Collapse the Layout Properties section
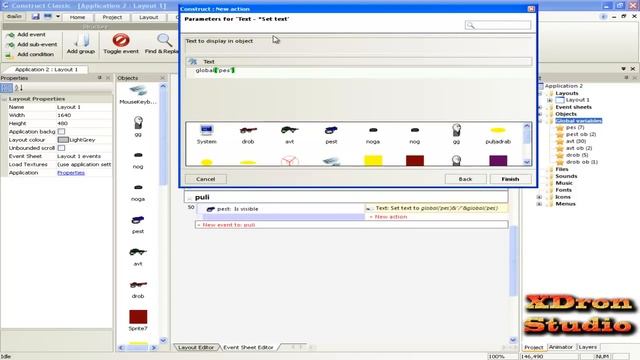Screen dimensions: 640x360 [x=4, y=99]
